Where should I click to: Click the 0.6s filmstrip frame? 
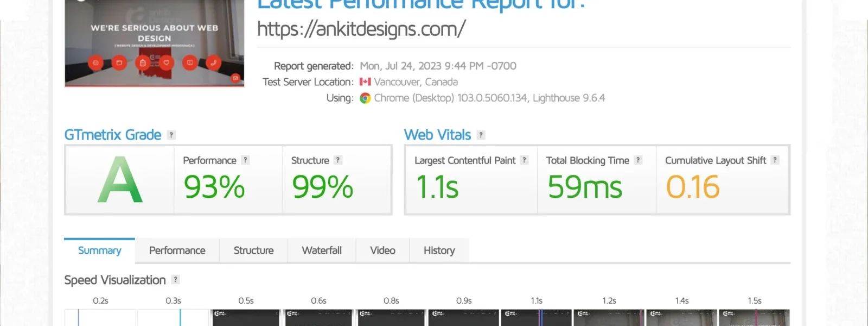[x=318, y=318]
